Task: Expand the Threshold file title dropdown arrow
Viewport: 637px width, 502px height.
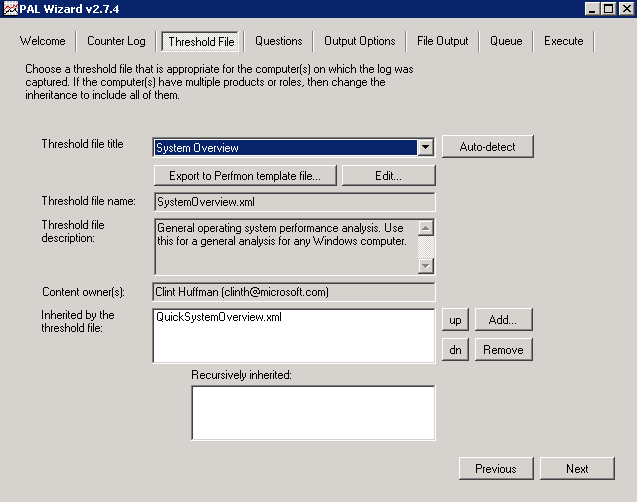Action: [425, 147]
